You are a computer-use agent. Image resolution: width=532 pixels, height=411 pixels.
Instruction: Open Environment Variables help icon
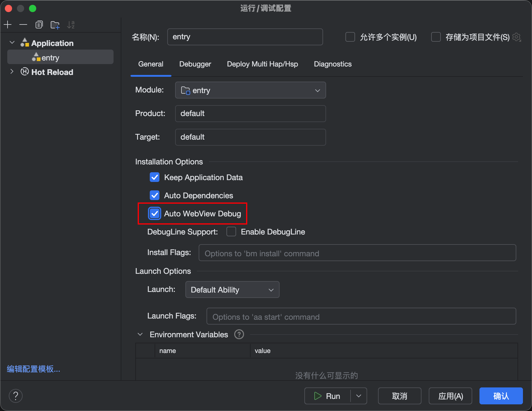pos(239,334)
